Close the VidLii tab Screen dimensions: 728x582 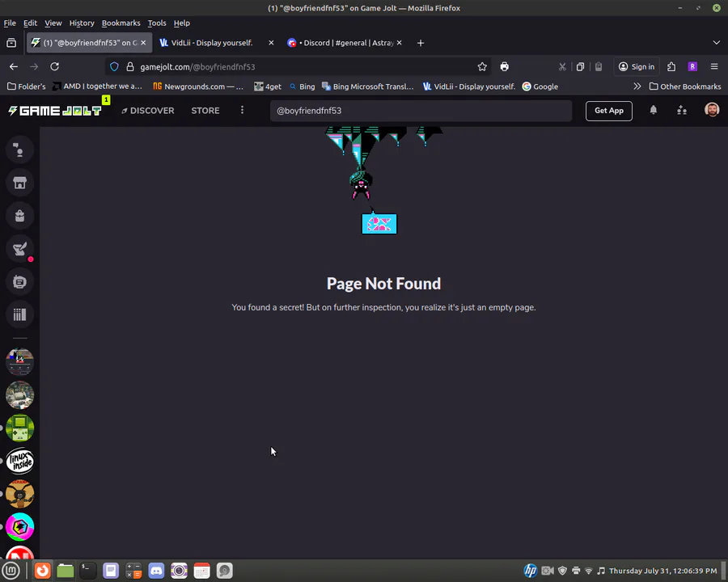click(x=271, y=43)
